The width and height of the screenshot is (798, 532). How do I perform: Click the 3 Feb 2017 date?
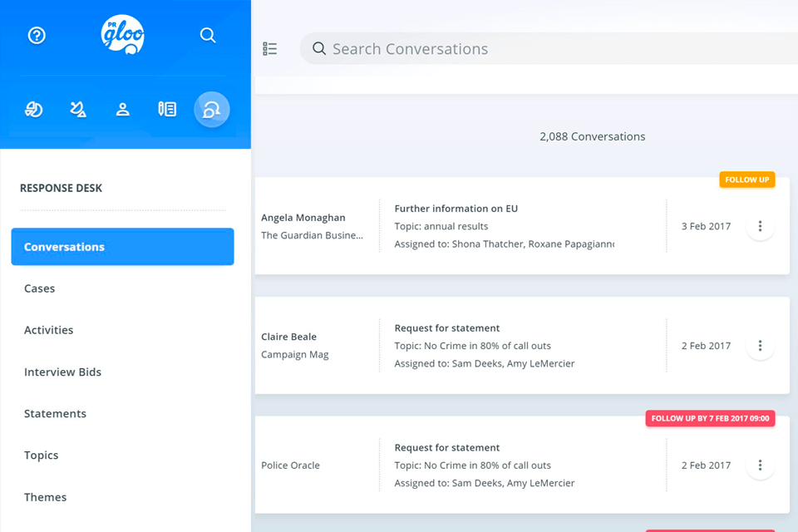(x=706, y=226)
